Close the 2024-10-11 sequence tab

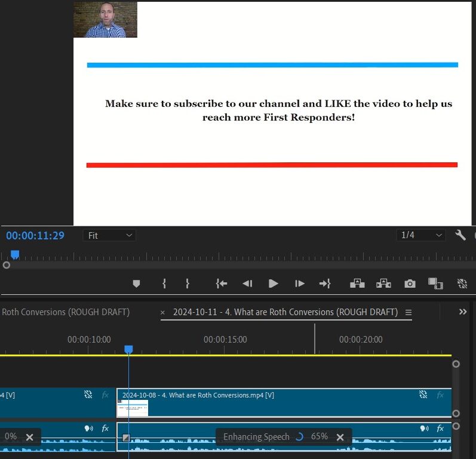point(162,312)
